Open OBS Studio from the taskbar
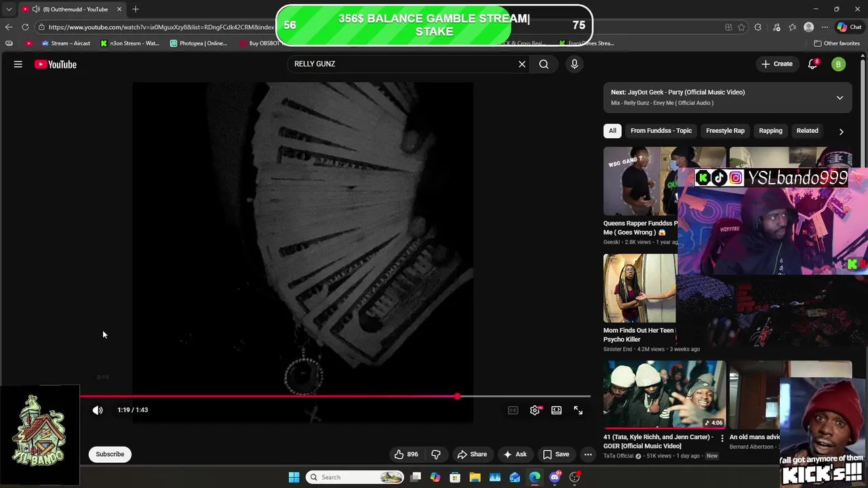Image resolution: width=868 pixels, height=488 pixels. tap(575, 477)
